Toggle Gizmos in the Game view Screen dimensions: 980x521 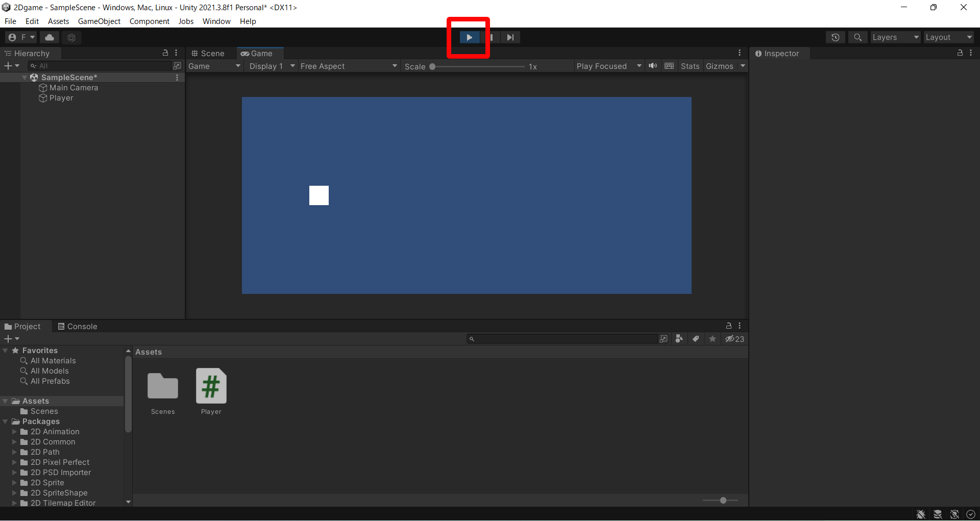point(721,66)
